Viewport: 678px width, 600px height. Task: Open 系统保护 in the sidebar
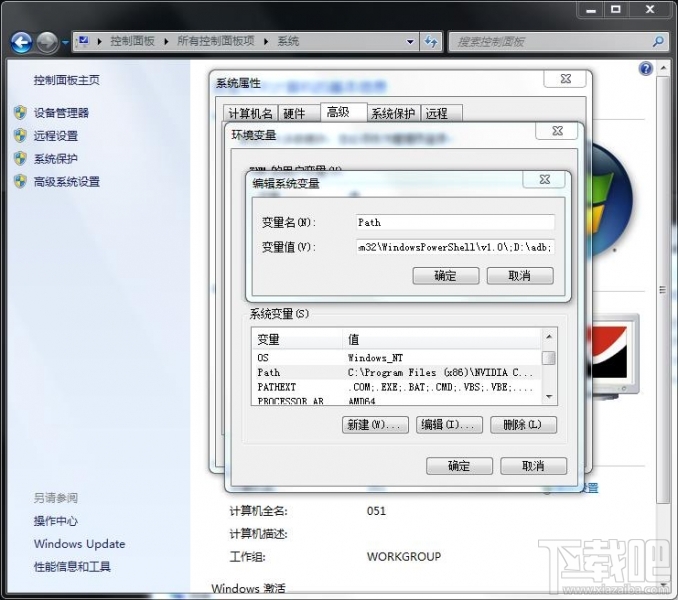(x=55, y=159)
